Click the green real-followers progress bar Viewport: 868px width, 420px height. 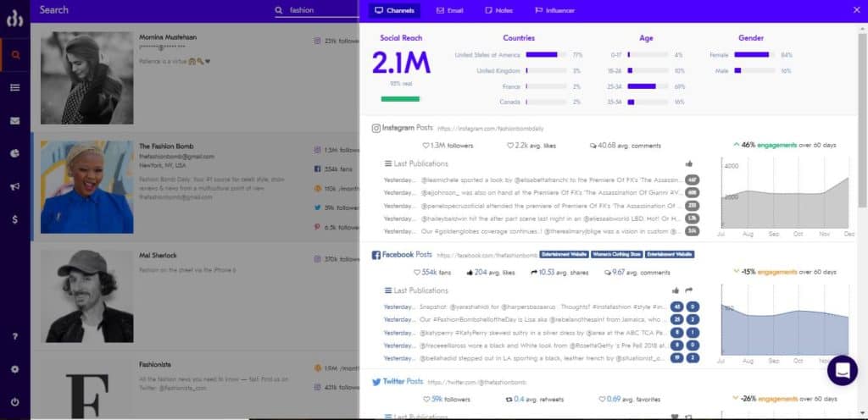tap(400, 99)
